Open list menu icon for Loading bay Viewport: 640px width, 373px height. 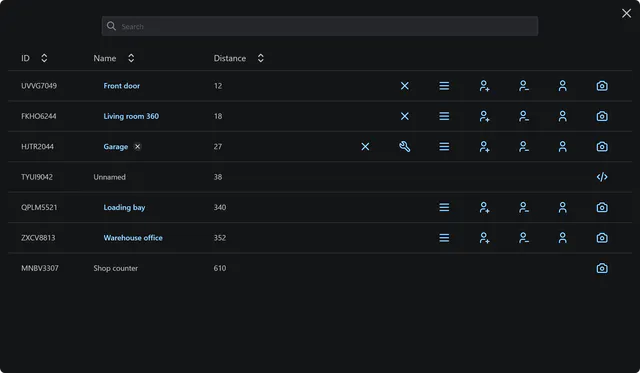click(444, 207)
